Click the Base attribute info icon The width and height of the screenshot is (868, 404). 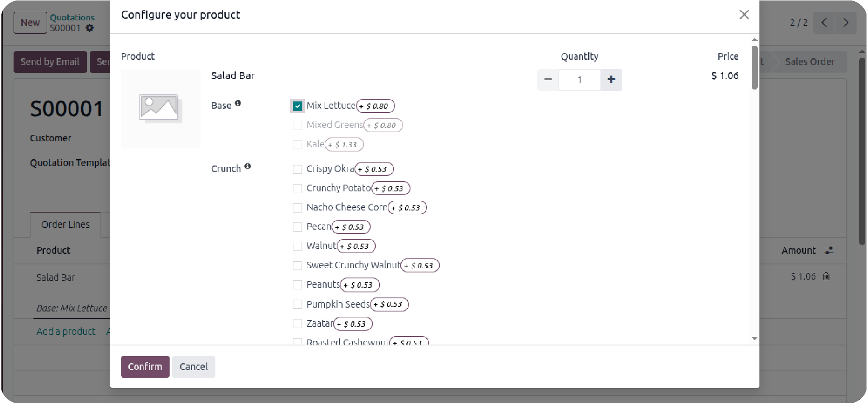(x=238, y=103)
